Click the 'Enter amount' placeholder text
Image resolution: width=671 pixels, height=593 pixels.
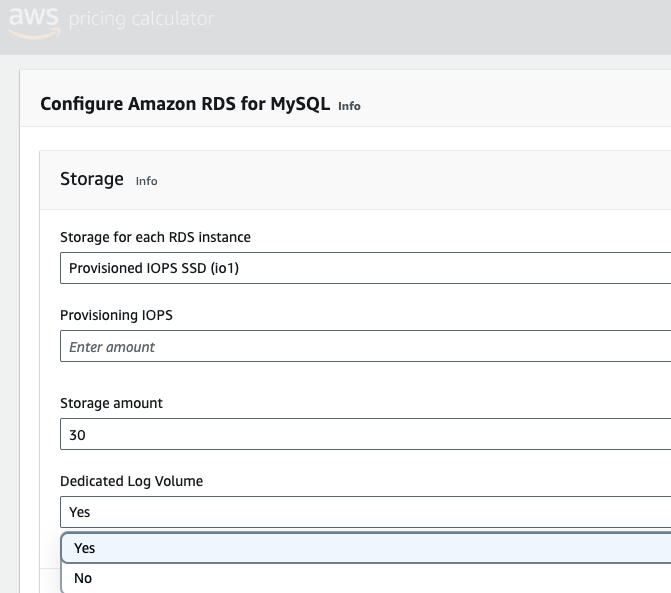coord(112,347)
